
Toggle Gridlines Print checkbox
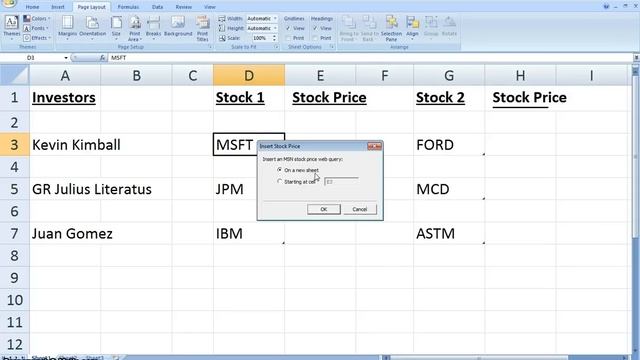[x=288, y=38]
